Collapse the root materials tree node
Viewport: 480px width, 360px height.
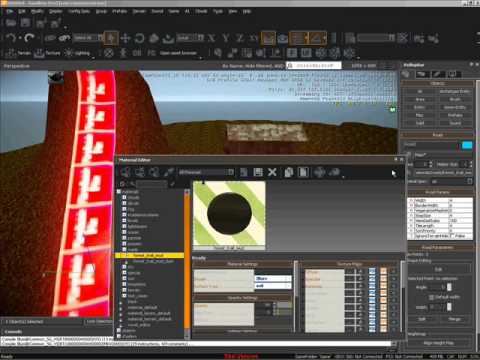(119, 192)
